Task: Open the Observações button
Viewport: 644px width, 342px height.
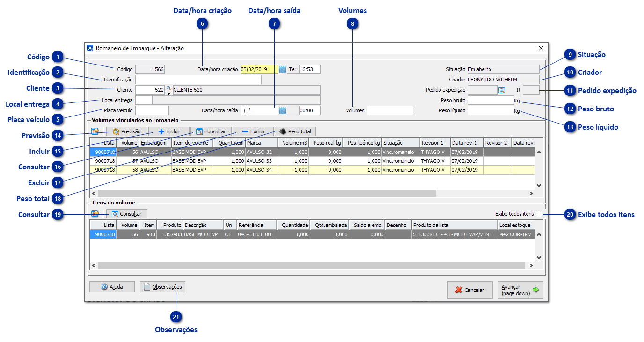Action: click(162, 287)
